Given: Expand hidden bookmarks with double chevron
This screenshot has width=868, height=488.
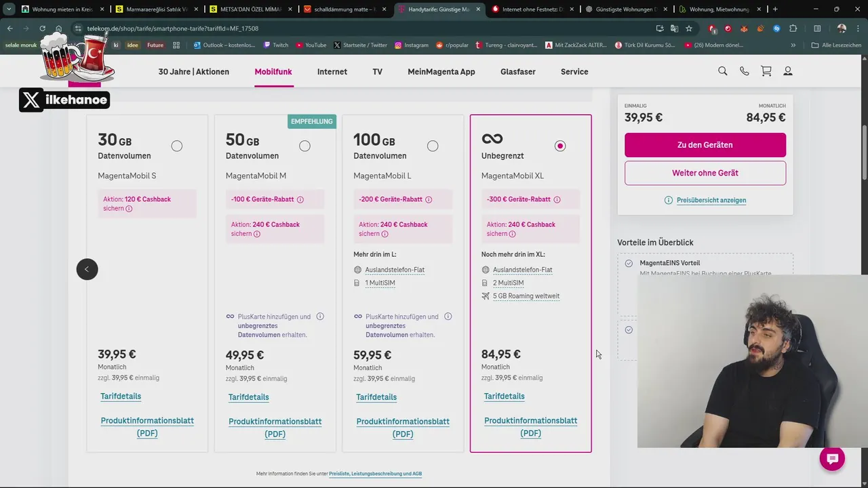Looking at the screenshot, I should pos(793,45).
